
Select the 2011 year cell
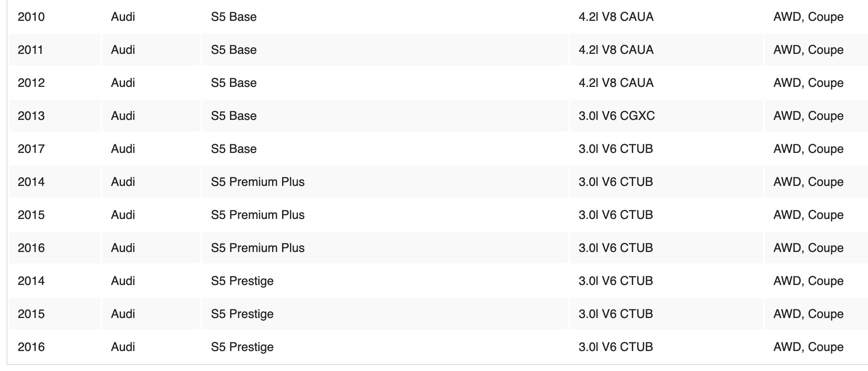pyautogui.click(x=30, y=50)
